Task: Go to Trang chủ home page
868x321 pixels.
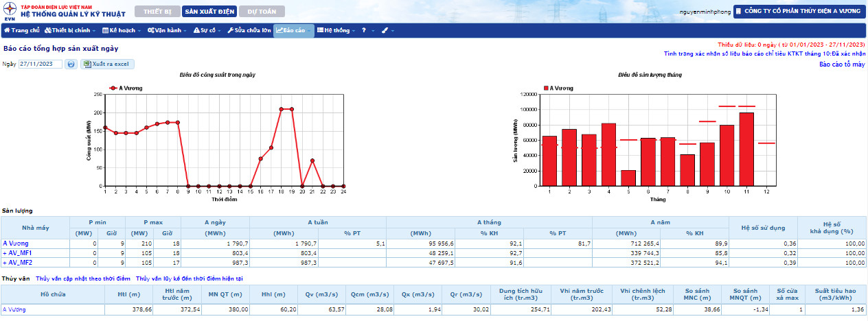Action: (22, 30)
